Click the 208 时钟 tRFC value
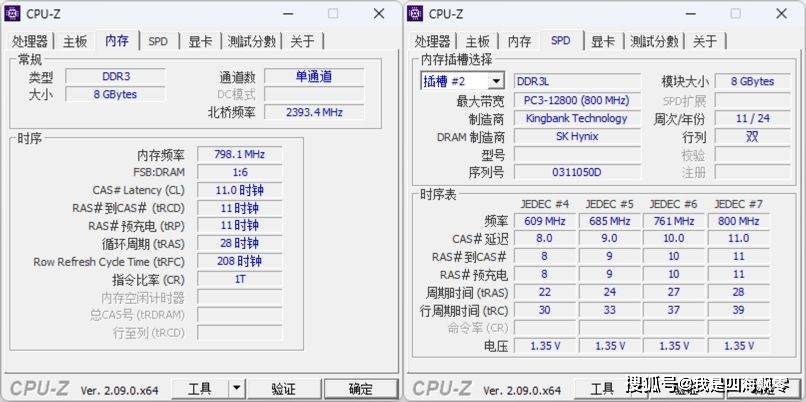Screen dimensions: 806x402 (x=240, y=262)
